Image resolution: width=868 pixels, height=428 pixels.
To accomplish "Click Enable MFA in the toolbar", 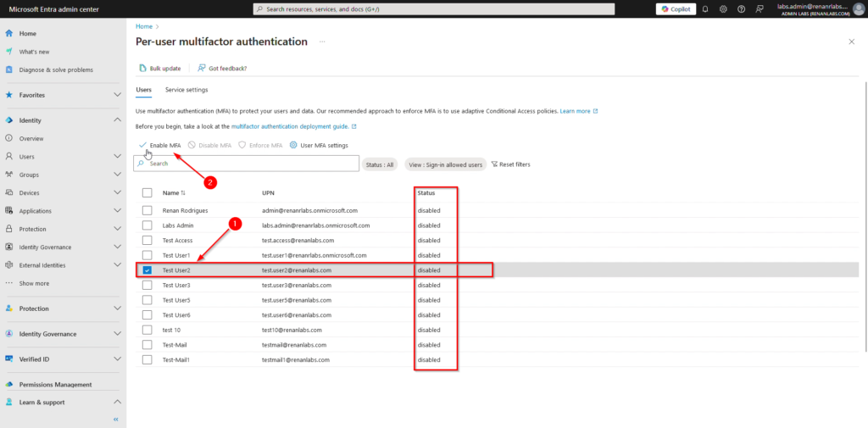I will [x=160, y=145].
